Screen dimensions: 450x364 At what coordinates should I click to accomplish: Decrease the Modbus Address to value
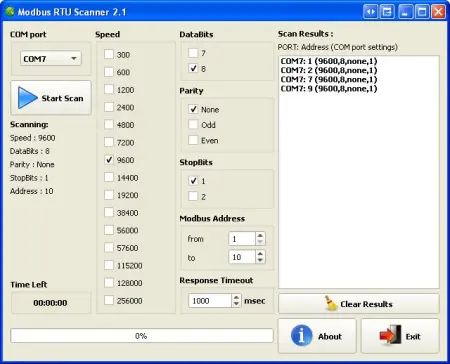coord(260,260)
